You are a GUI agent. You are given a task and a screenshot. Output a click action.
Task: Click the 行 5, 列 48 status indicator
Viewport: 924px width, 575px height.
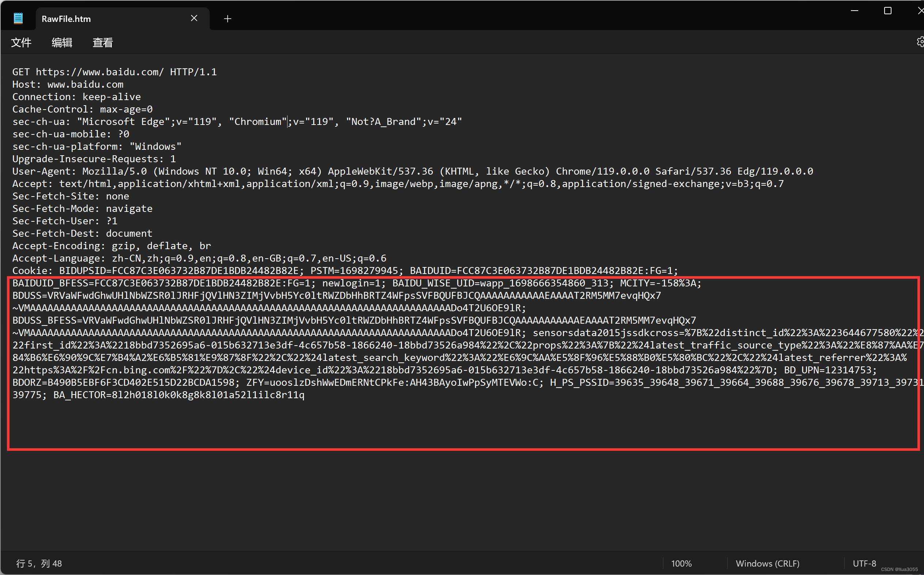pyautogui.click(x=39, y=563)
